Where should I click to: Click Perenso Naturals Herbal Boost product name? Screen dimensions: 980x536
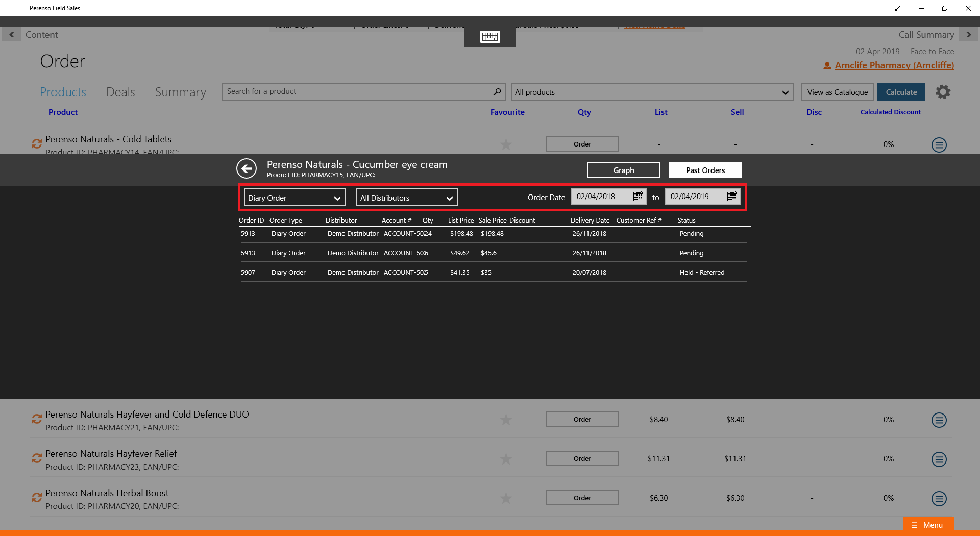point(107,493)
